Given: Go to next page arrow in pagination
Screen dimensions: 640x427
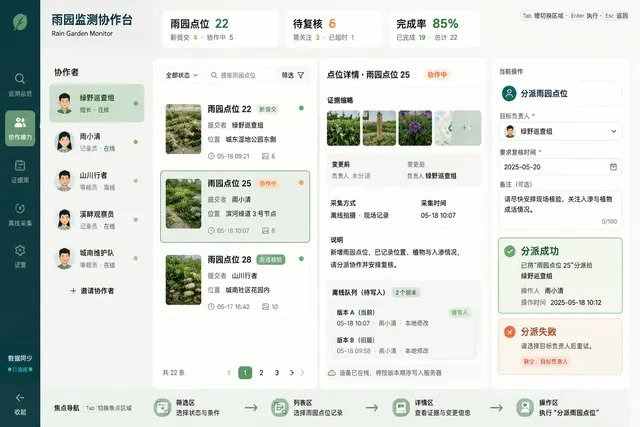Looking at the screenshot, I should (x=302, y=372).
